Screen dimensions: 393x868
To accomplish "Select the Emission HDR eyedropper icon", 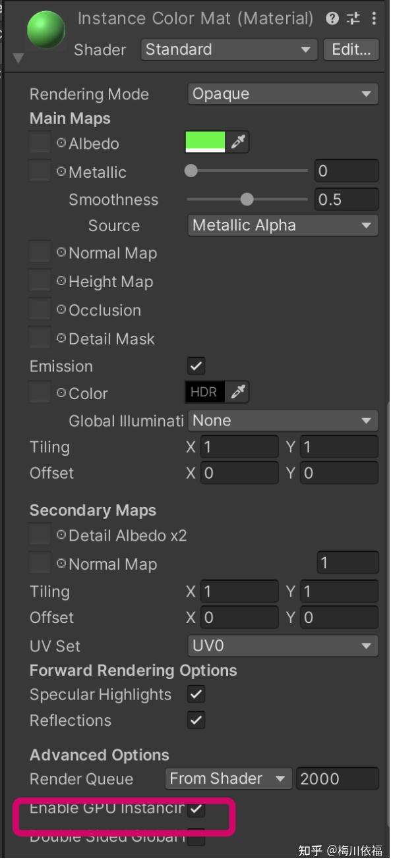I will click(x=237, y=391).
